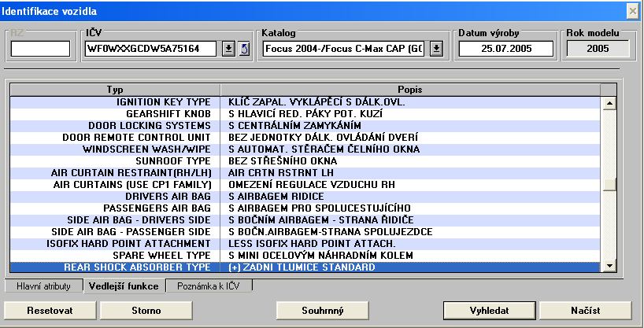Close the Identifikace vozidla window
The image size is (644, 328).
coord(632,10)
